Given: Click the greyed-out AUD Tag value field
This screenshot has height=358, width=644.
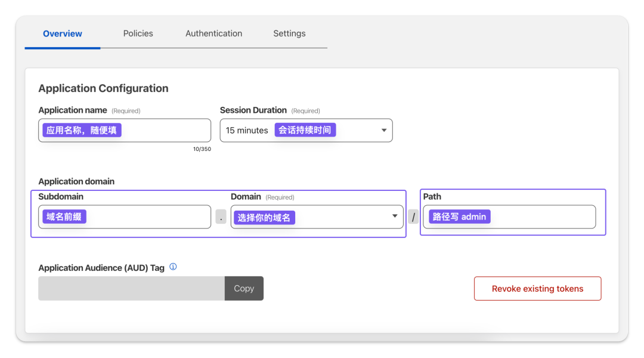Looking at the screenshot, I should click(131, 288).
